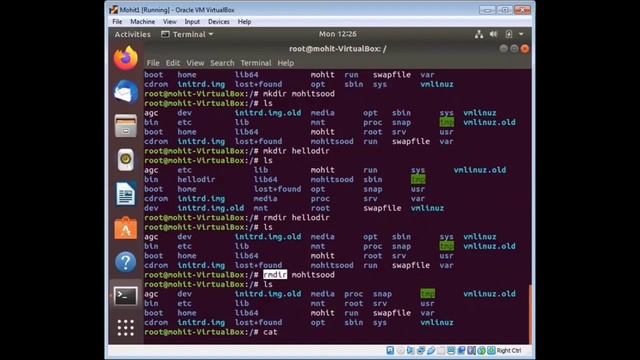Image resolution: width=640 pixels, height=360 pixels.
Task: Click the Activities button
Action: click(132, 34)
